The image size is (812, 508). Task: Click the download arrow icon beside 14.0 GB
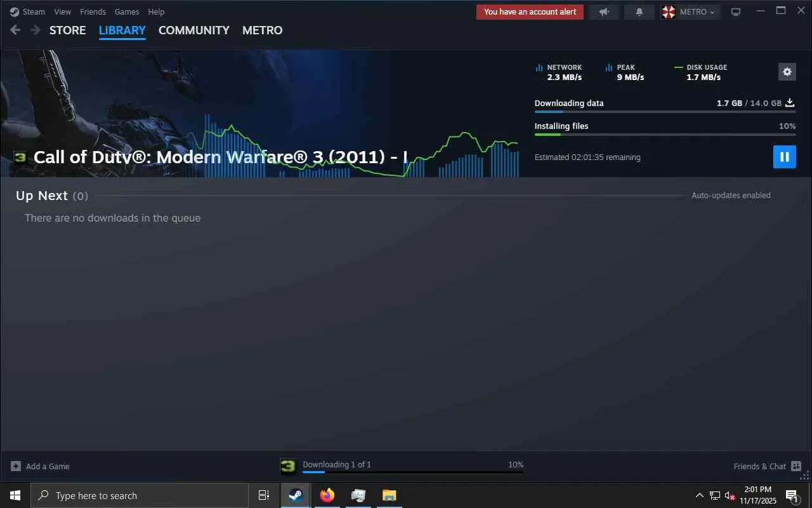click(790, 103)
